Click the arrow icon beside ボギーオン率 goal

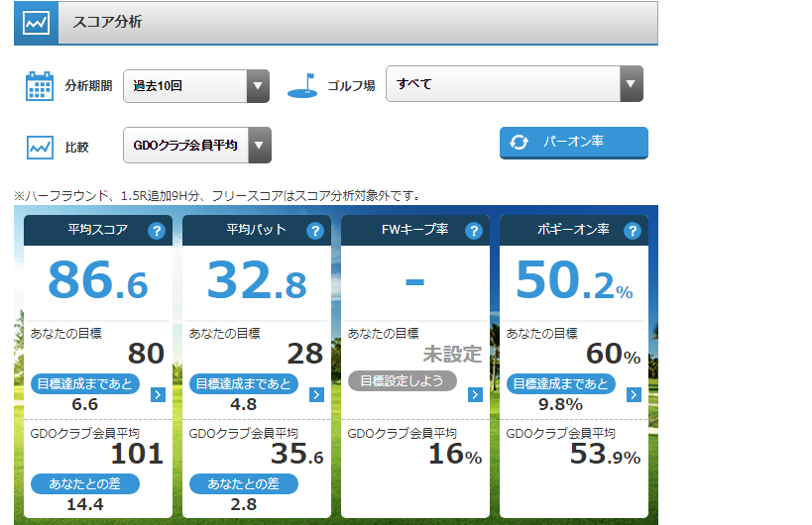click(634, 395)
